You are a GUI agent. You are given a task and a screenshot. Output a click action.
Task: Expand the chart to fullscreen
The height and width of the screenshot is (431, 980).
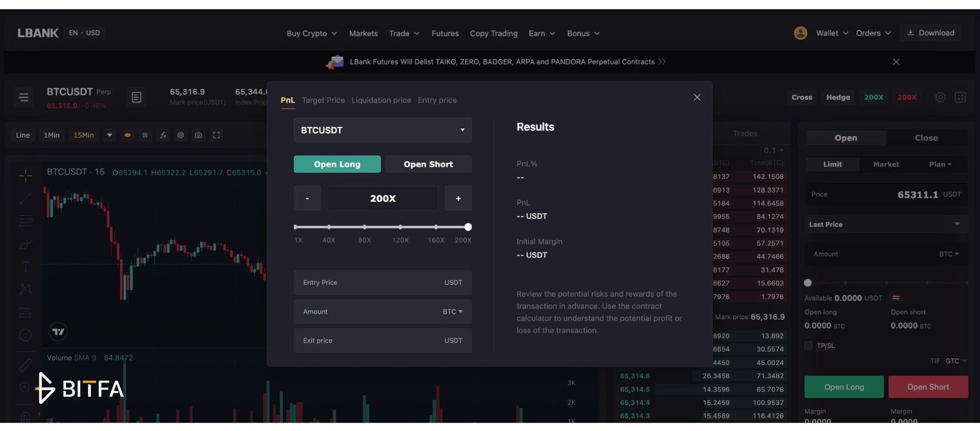216,135
